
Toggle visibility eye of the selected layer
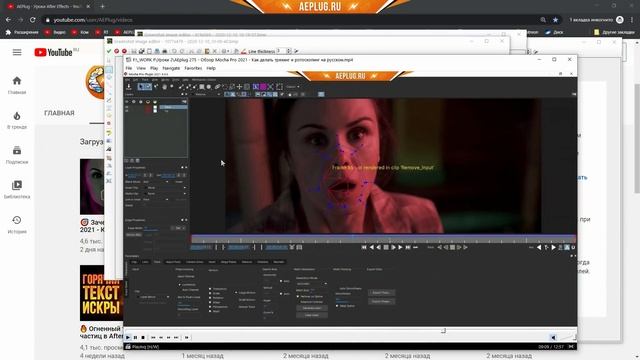127,107
